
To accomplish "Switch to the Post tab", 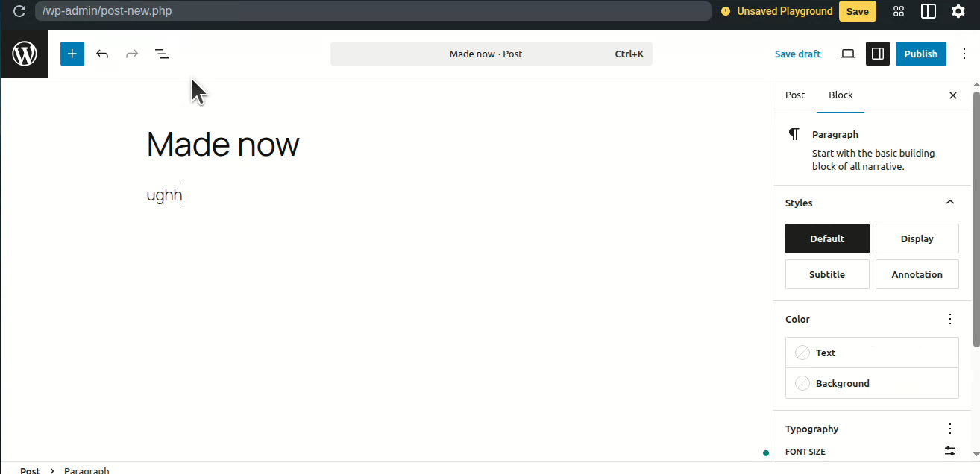I will tap(795, 95).
